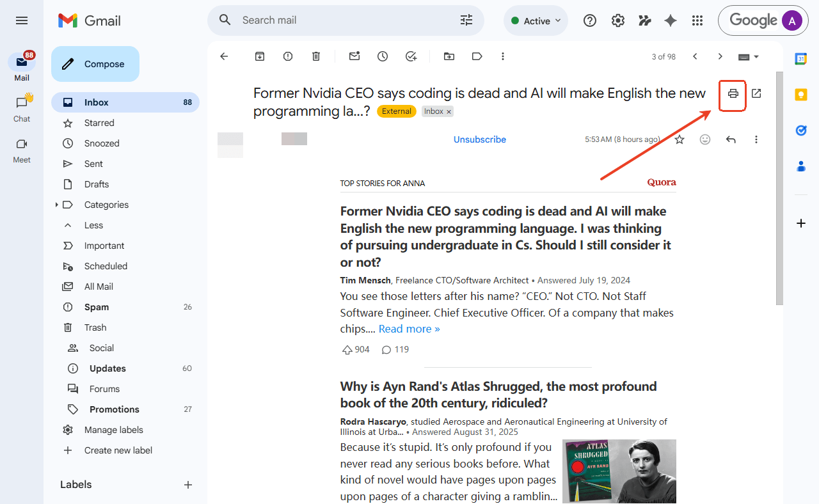The image size is (819, 504).
Task: Open the Atlas Shrugged story thumbnail
Action: point(619,471)
